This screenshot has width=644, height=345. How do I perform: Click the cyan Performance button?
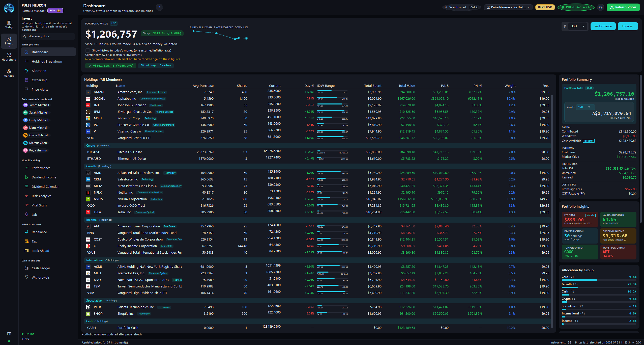[603, 26]
